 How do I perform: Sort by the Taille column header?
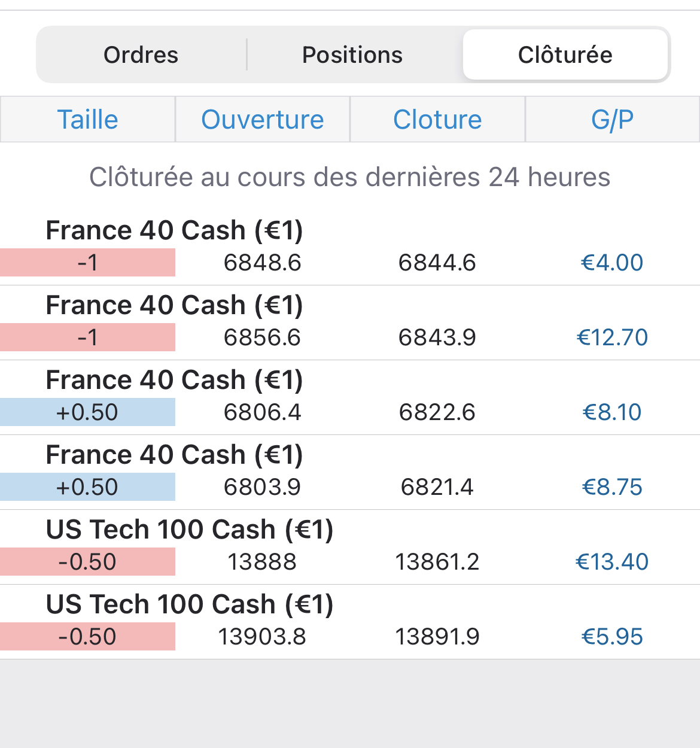pyautogui.click(x=88, y=120)
